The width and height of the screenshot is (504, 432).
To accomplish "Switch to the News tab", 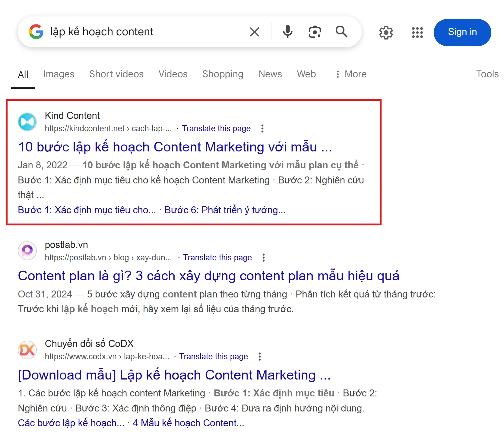I will point(270,74).
